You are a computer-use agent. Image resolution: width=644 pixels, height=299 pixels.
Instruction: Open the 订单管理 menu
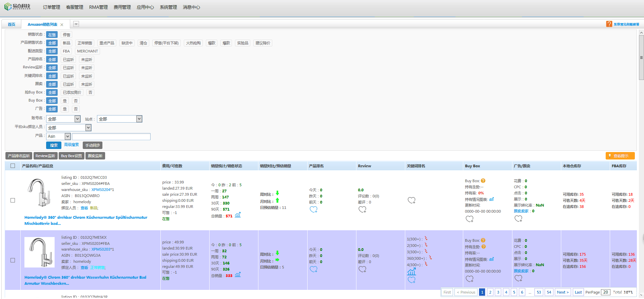coord(52,7)
